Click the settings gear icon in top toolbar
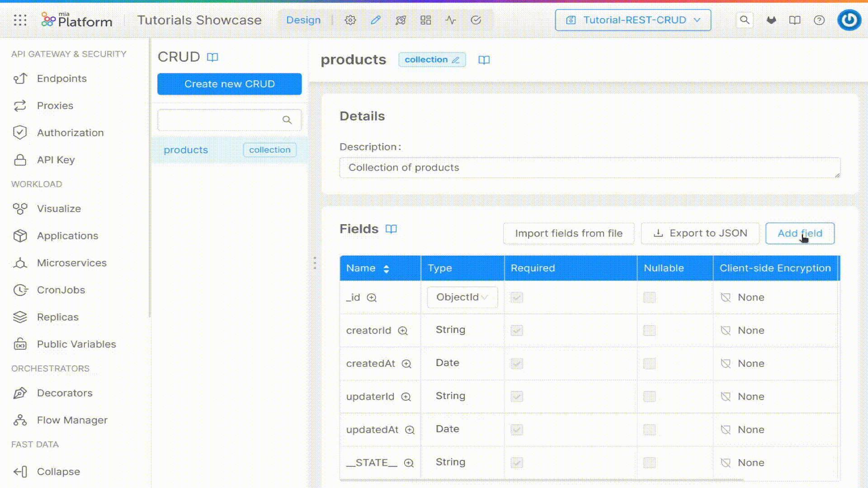This screenshot has height=488, width=868. 350,20
